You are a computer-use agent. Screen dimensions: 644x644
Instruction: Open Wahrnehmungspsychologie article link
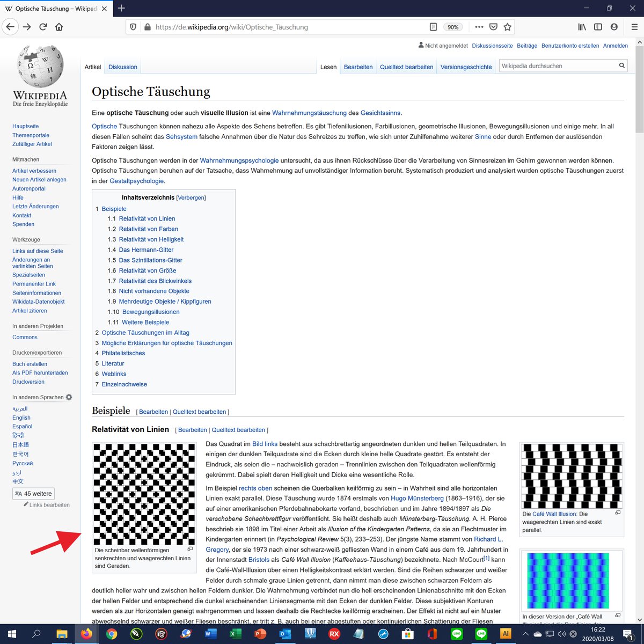[x=239, y=160]
